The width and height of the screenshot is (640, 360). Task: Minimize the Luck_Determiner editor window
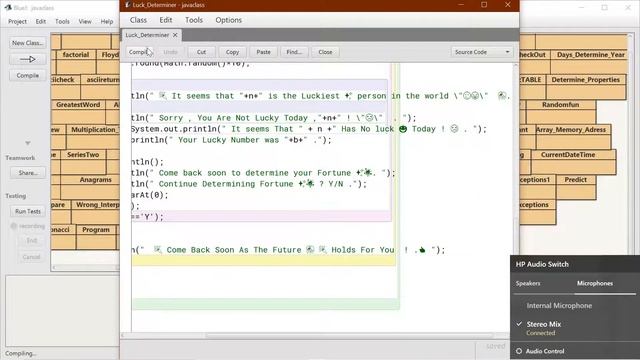tap(461, 5)
